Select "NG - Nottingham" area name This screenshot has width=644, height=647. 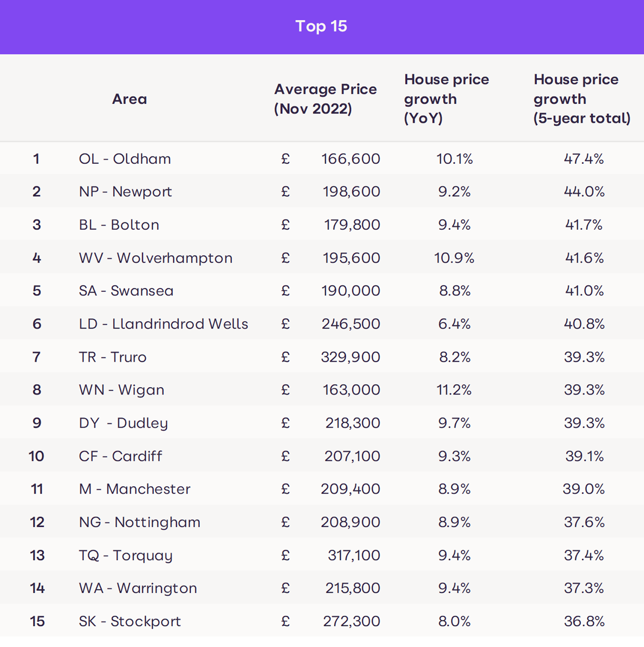tap(139, 522)
